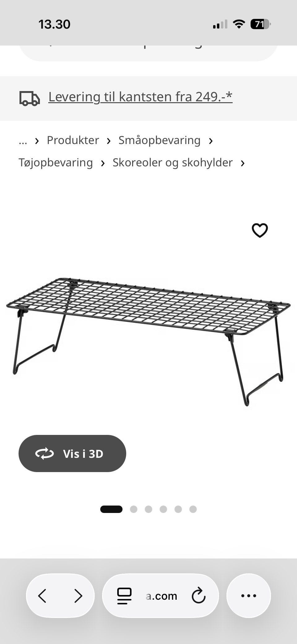Select the last image carousel dot

pyautogui.click(x=193, y=509)
